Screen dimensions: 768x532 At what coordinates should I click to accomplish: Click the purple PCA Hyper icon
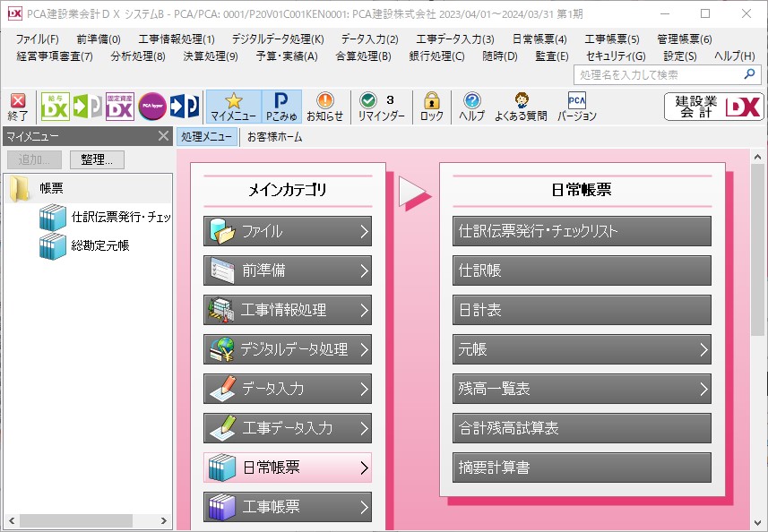pos(152,107)
